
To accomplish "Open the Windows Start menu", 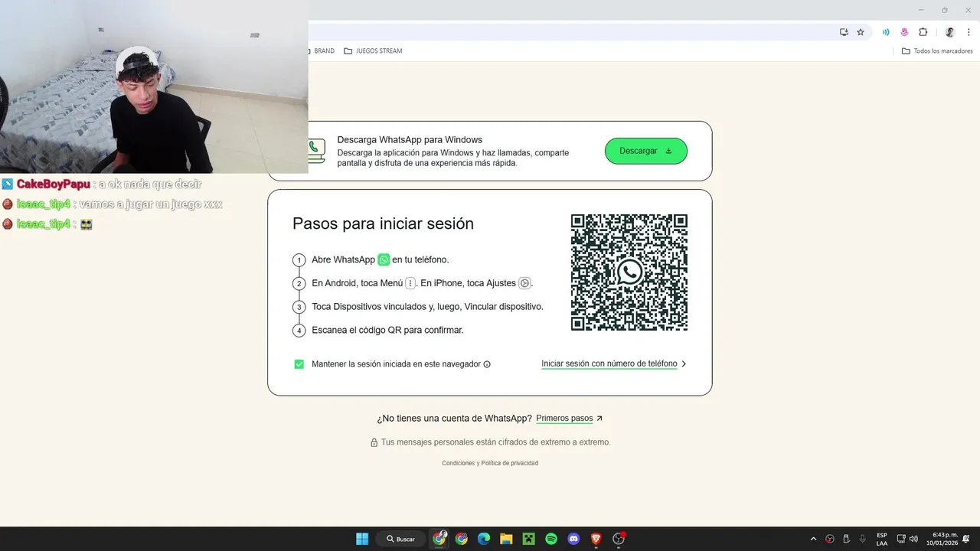I will tap(362, 539).
